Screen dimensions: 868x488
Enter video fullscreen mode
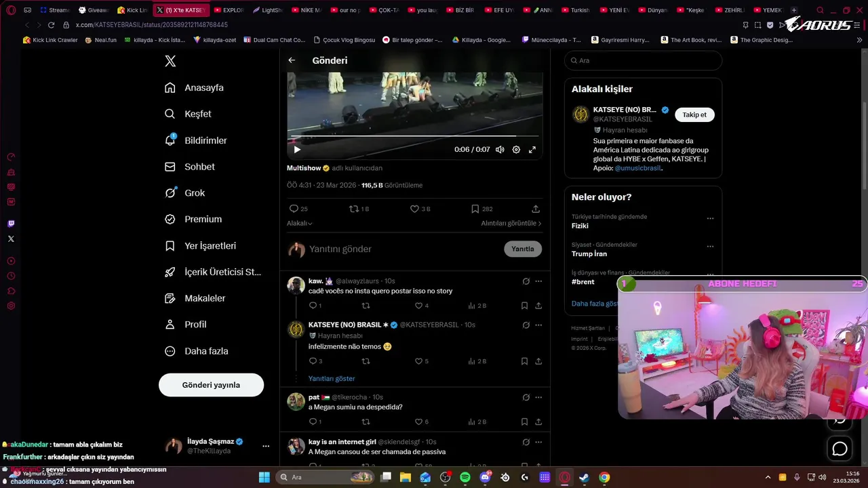(532, 149)
